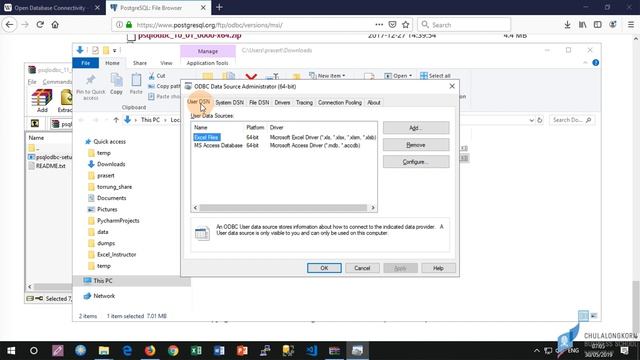Open the prasert folder in navigation pane

click(106, 176)
